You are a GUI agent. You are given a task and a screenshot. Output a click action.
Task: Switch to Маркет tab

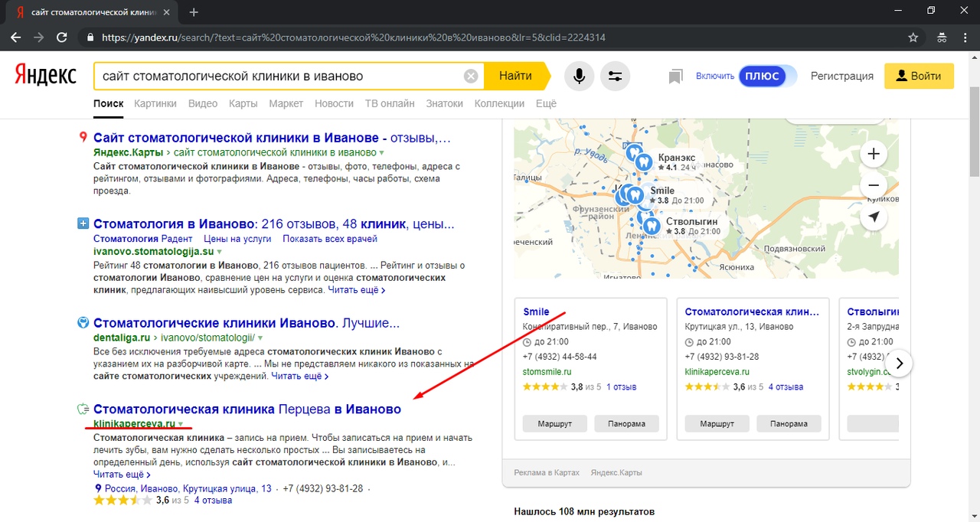pyautogui.click(x=286, y=103)
